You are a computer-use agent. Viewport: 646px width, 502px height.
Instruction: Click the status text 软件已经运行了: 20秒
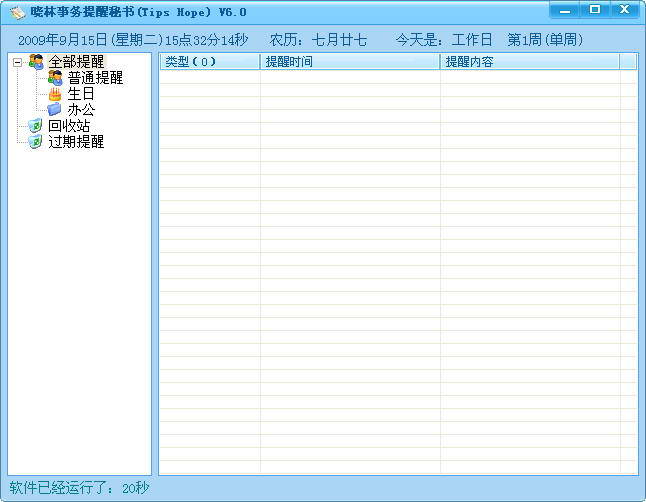click(79, 488)
